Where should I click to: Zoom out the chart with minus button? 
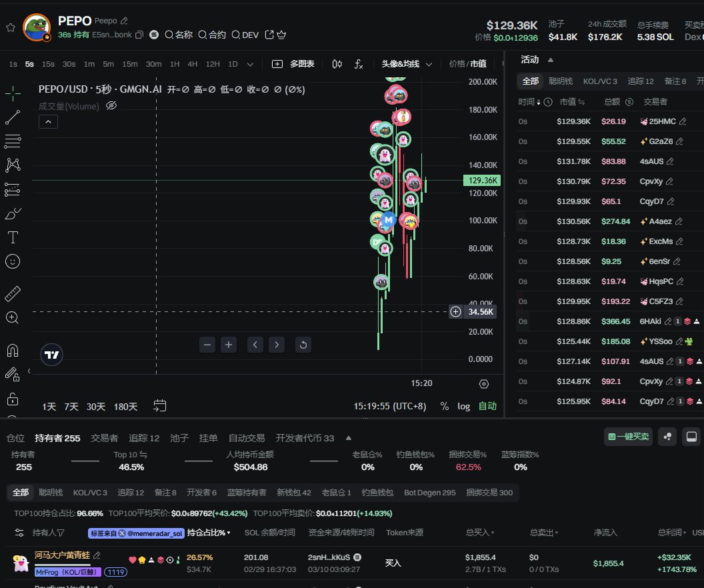click(207, 345)
